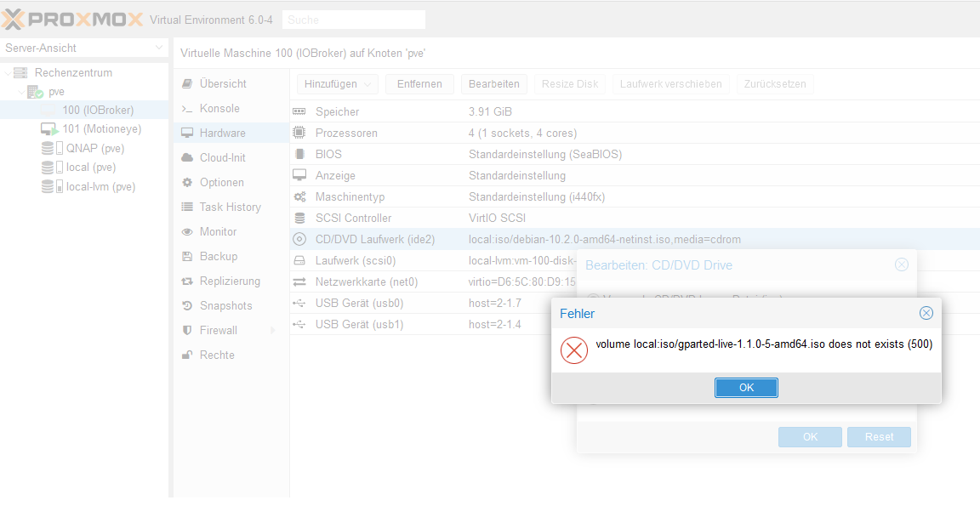Select QNAP (pve) storage

click(x=95, y=149)
